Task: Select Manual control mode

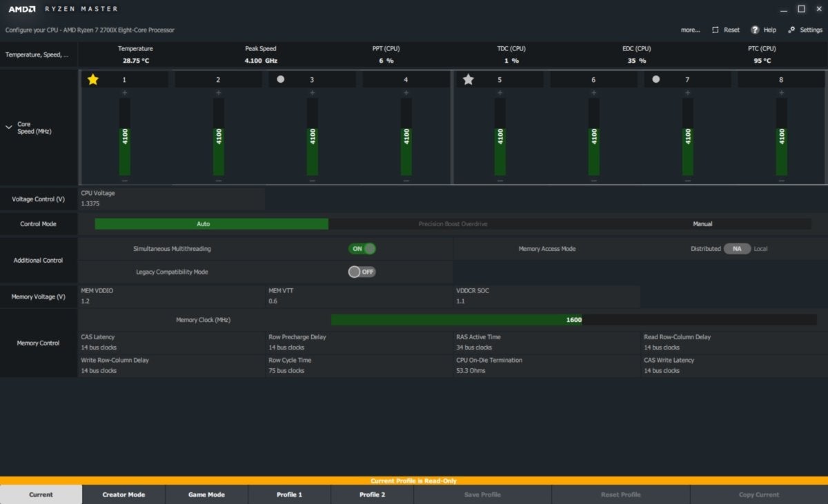Action: (702, 224)
